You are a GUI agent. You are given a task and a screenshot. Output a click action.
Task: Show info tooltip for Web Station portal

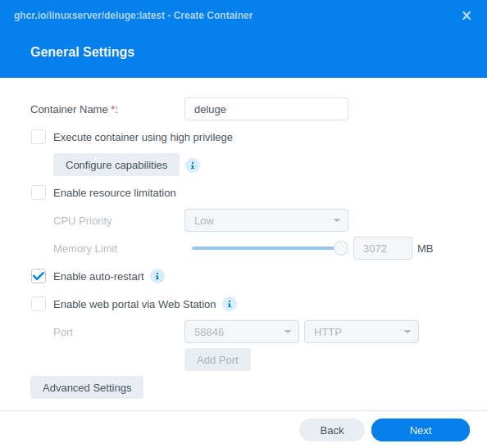[x=230, y=304]
